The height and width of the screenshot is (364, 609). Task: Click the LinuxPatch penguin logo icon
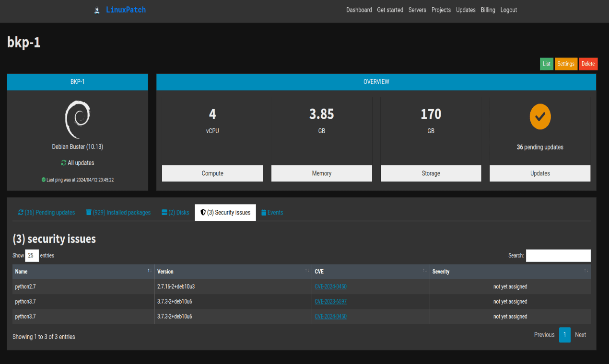(97, 10)
